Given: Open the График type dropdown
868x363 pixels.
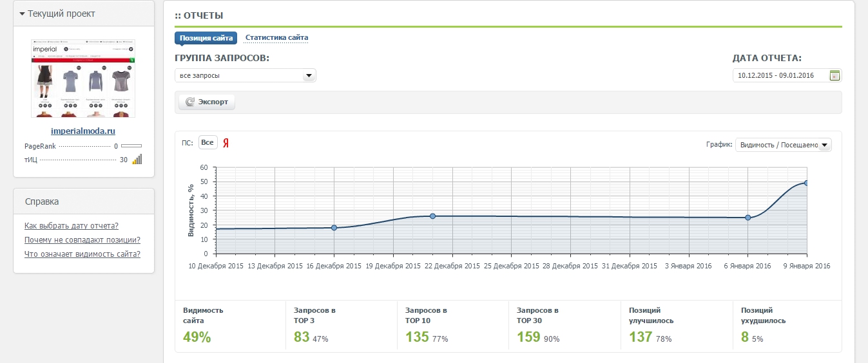Looking at the screenshot, I should pyautogui.click(x=784, y=145).
